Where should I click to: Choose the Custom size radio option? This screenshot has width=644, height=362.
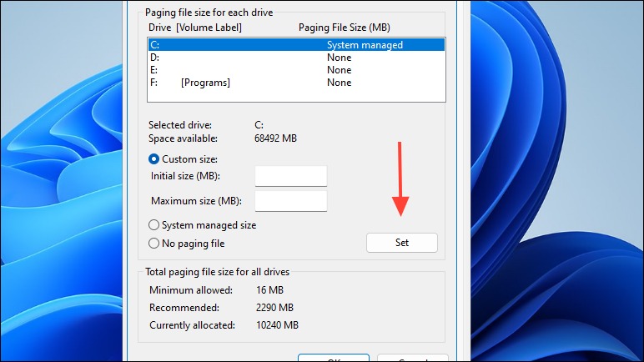coord(184,159)
